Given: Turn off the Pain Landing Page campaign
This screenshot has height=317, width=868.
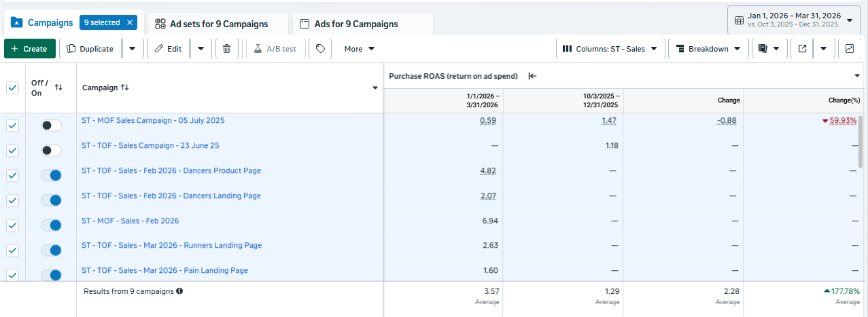Looking at the screenshot, I should [x=51, y=275].
